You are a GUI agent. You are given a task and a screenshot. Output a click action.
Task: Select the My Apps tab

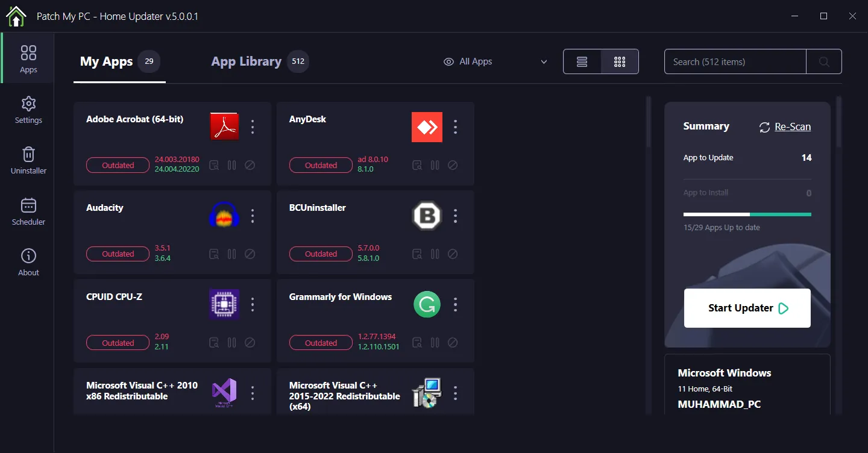[x=107, y=61]
